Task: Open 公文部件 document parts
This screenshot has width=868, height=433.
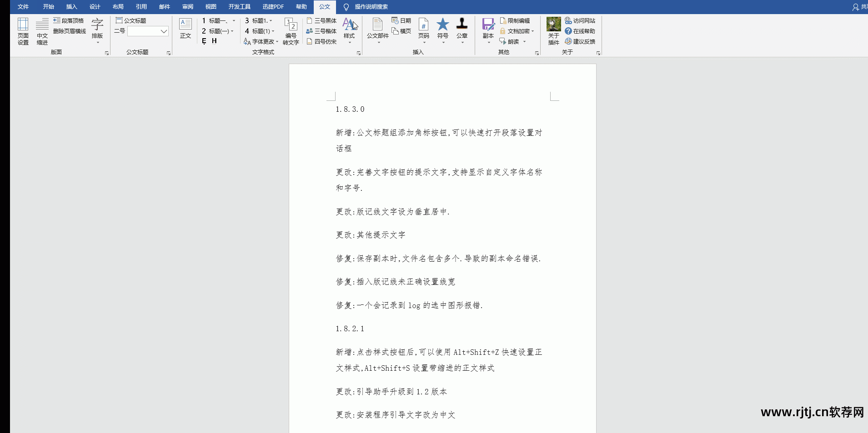Action: pyautogui.click(x=377, y=30)
